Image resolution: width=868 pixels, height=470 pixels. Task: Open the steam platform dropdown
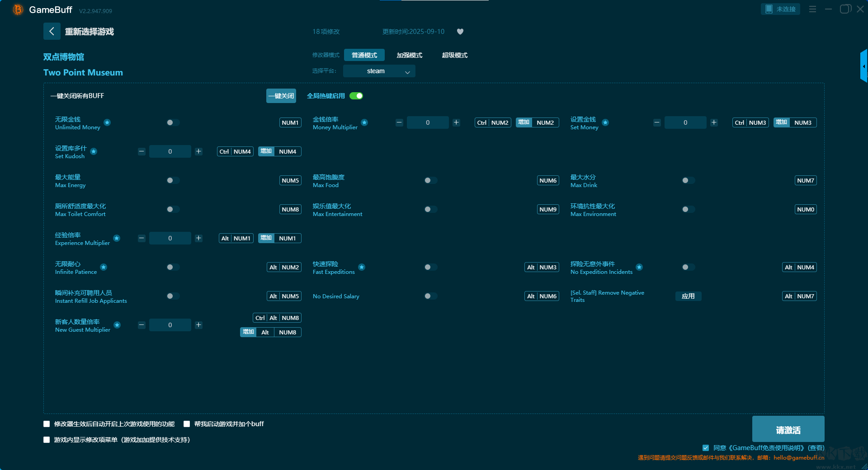click(x=379, y=71)
